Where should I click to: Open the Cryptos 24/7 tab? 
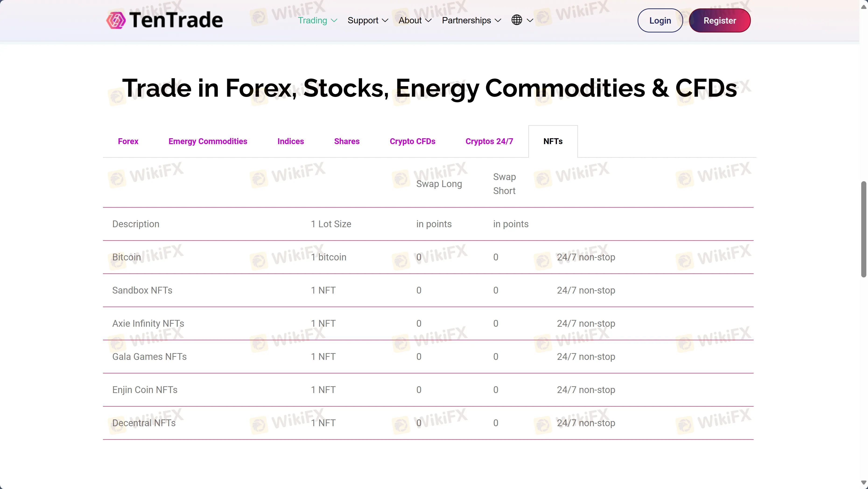pyautogui.click(x=489, y=141)
